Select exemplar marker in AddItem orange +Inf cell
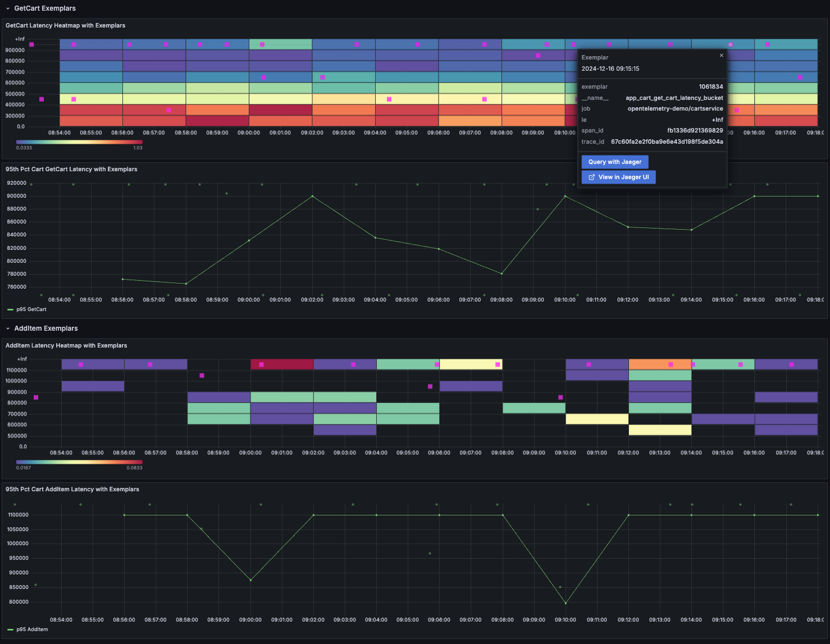830x644 pixels. coord(671,364)
